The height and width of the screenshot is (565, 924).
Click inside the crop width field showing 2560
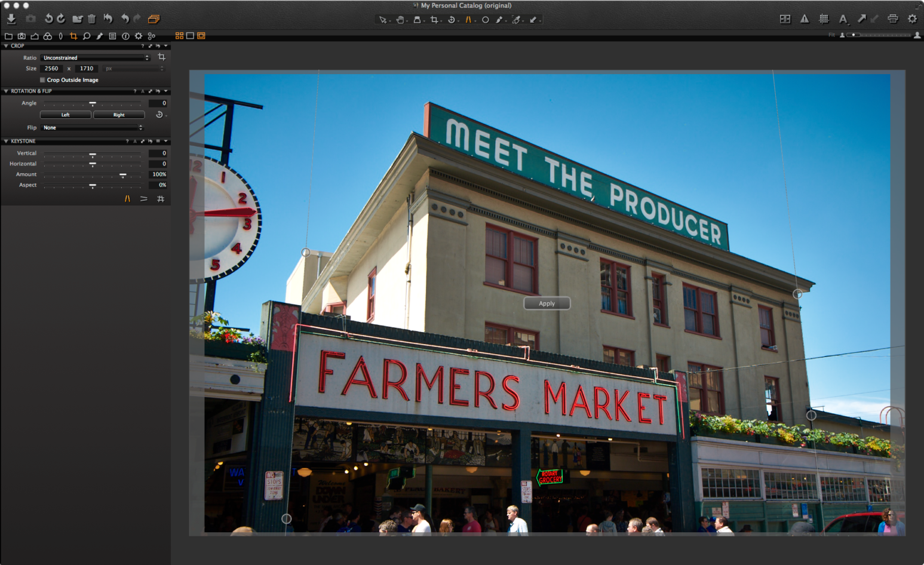coord(51,68)
